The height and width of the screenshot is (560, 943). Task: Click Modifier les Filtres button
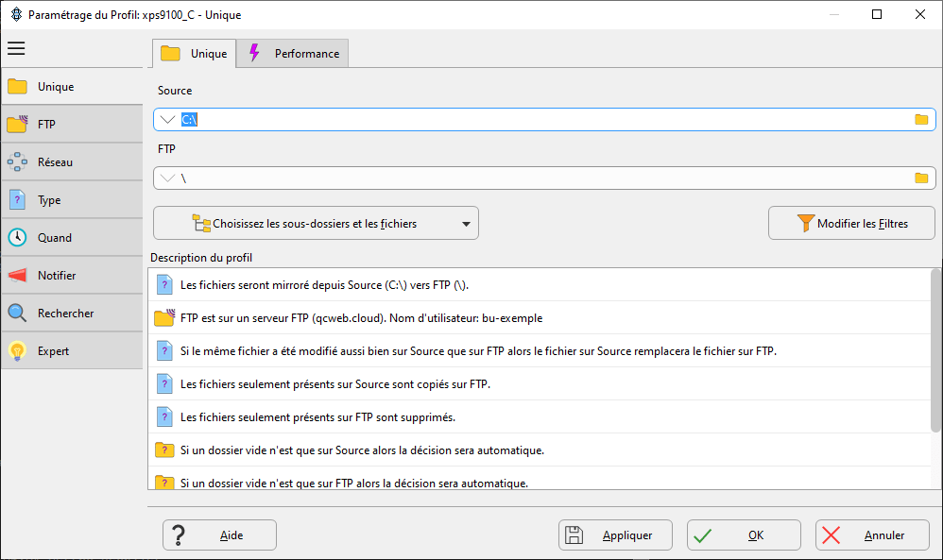pos(851,224)
